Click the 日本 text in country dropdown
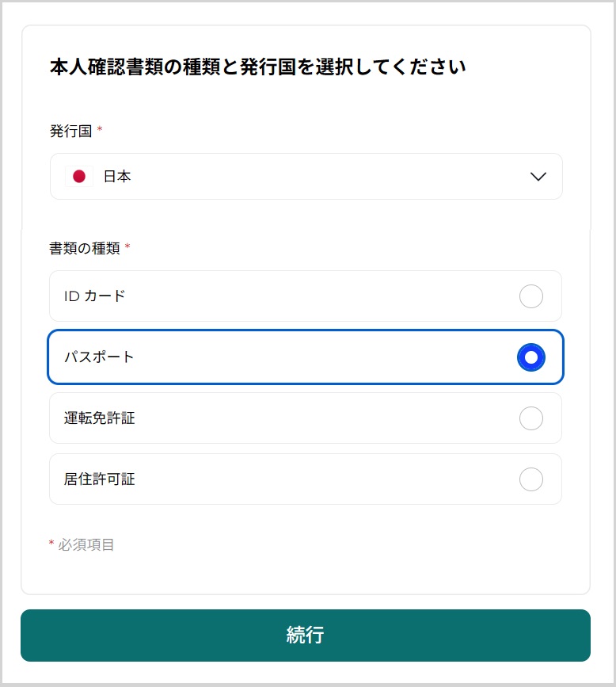The width and height of the screenshot is (616, 687). coord(117,177)
